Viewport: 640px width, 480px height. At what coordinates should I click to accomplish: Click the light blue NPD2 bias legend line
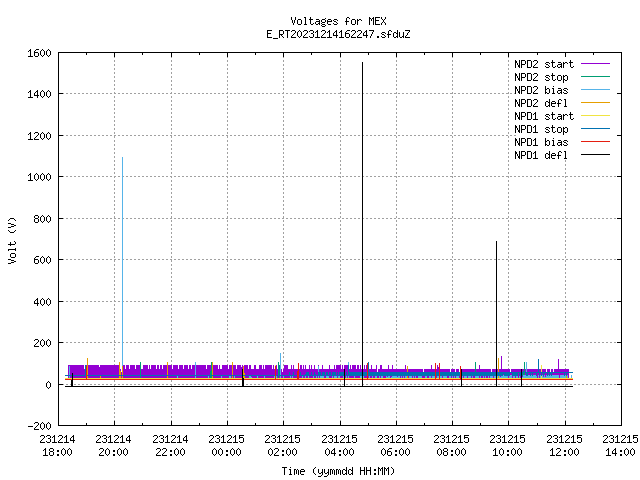[596, 89]
